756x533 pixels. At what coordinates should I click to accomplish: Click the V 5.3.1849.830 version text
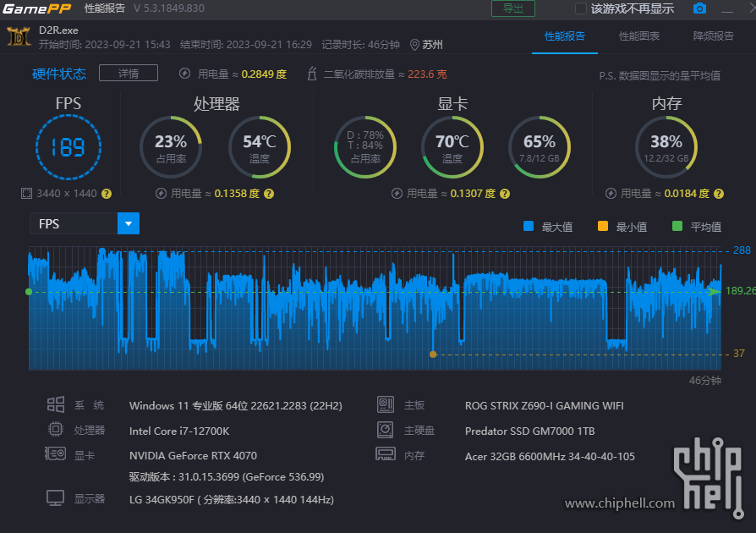coord(169,8)
